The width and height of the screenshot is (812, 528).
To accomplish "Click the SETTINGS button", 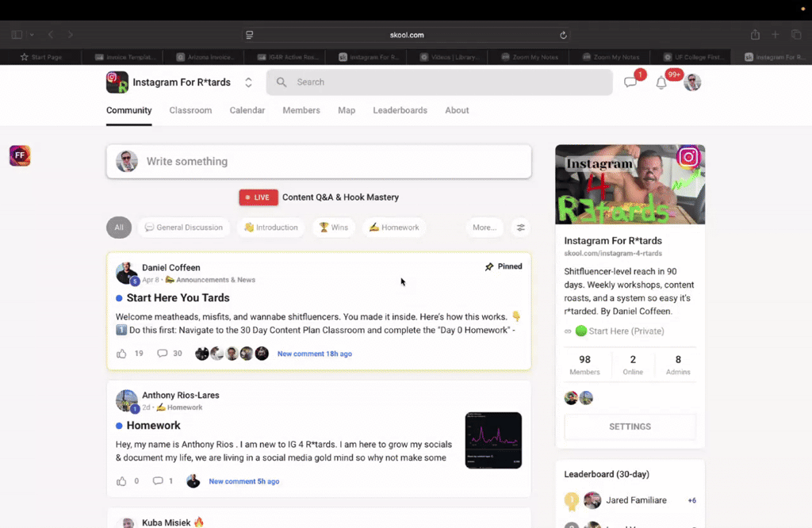I will coord(630,427).
